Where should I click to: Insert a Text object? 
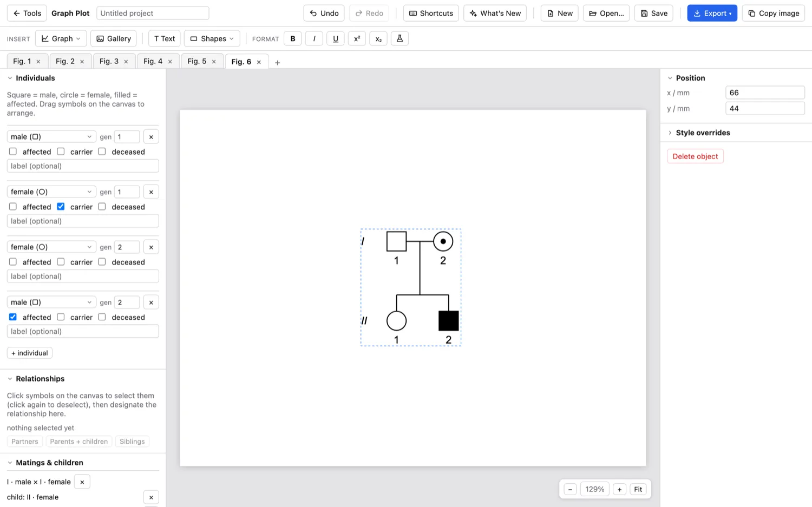point(164,38)
